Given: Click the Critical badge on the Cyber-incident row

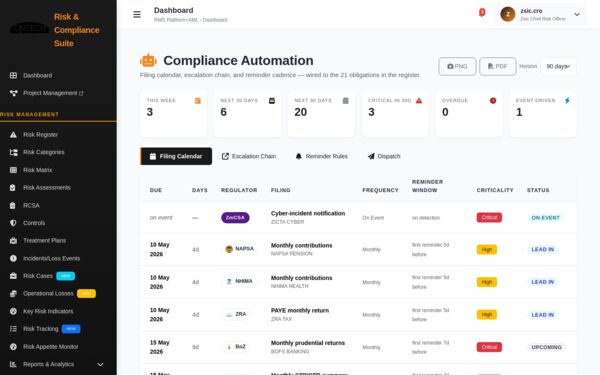Looking at the screenshot, I should tap(489, 218).
